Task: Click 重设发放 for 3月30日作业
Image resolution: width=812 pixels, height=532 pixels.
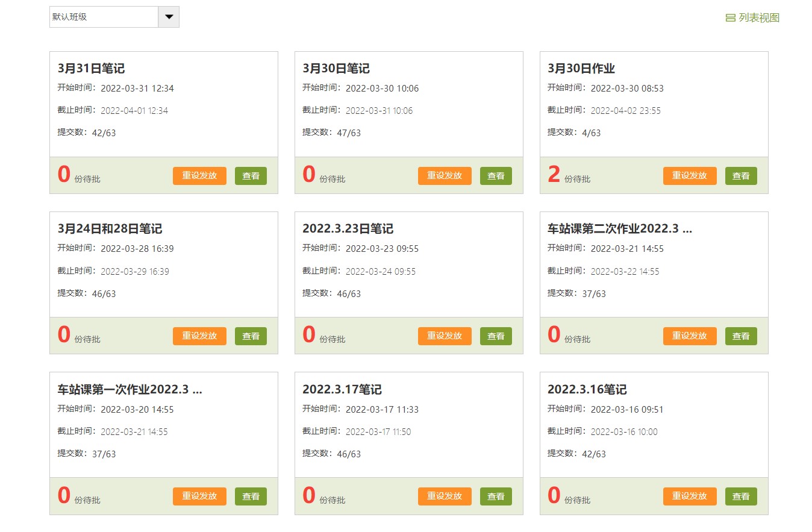Action: [690, 176]
